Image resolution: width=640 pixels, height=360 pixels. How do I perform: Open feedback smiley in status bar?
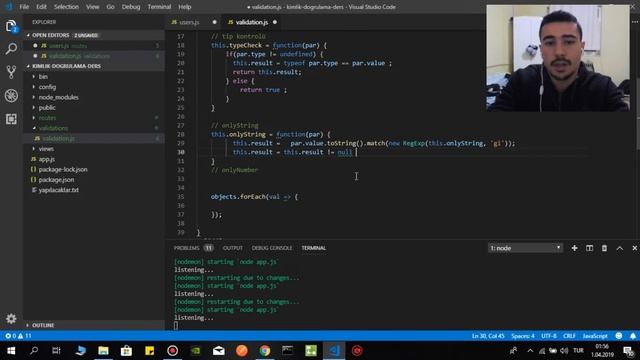[x=619, y=336]
